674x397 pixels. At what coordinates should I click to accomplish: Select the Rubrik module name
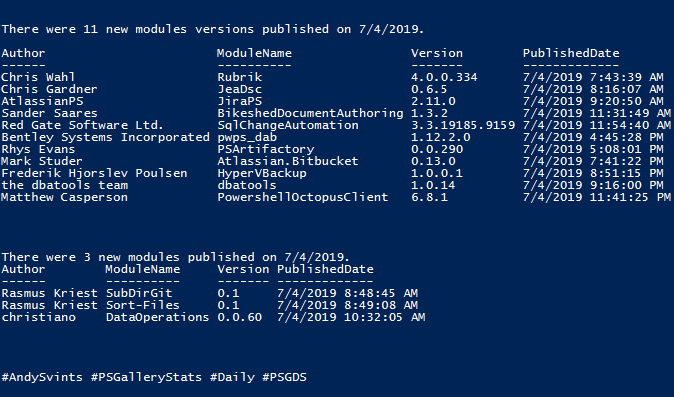(239, 77)
